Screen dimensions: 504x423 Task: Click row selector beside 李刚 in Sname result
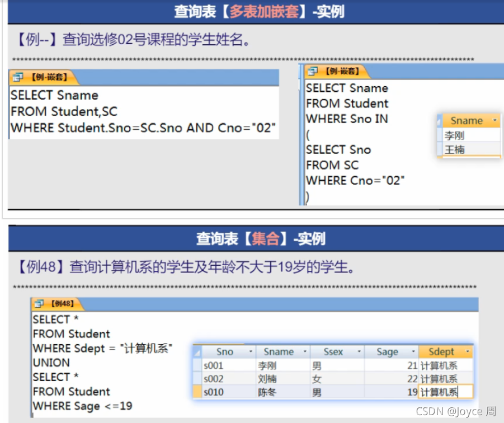tap(440, 135)
